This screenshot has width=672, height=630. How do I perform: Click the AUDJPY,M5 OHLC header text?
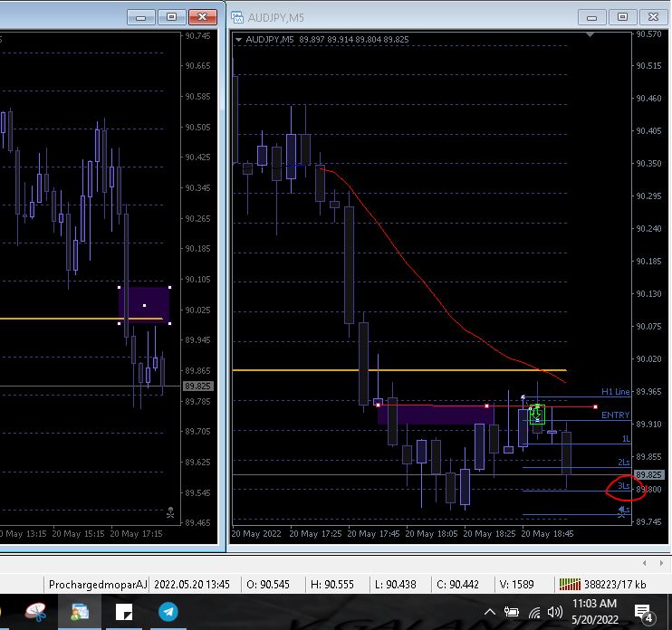328,40
